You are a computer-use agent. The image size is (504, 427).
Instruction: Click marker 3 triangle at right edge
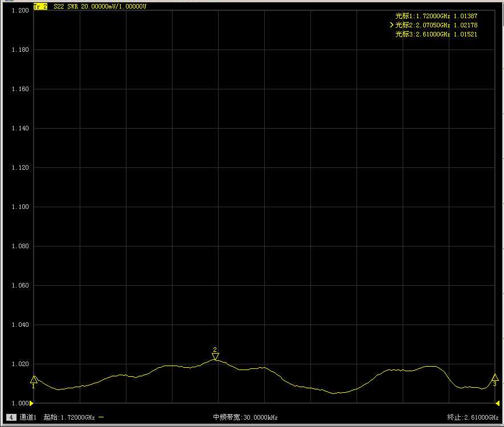coord(495,377)
